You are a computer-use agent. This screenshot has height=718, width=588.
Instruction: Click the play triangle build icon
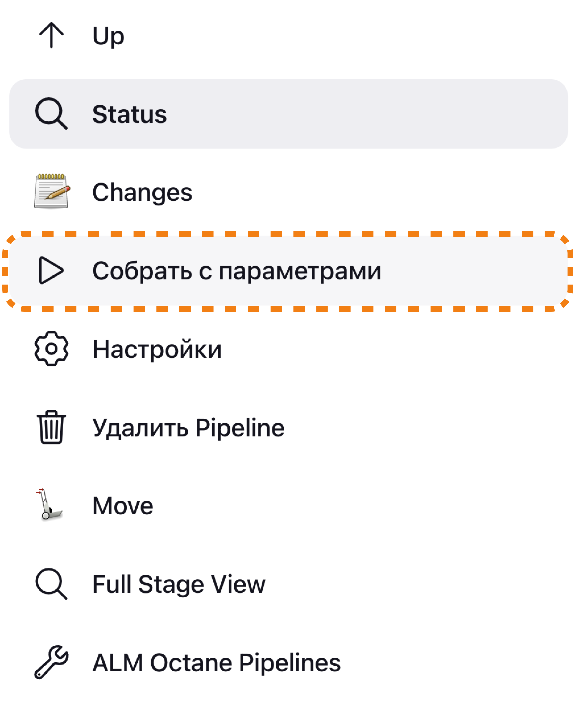click(51, 270)
